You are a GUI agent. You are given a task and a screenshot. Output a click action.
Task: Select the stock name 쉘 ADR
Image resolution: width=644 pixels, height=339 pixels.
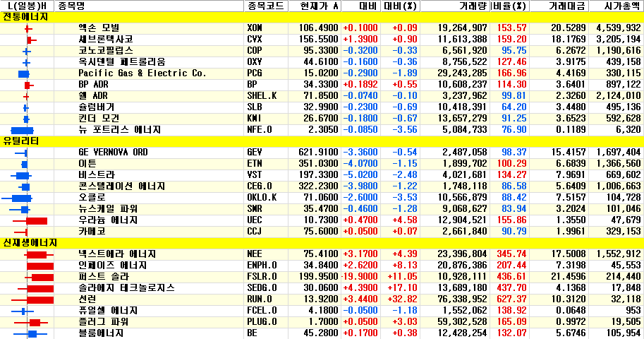[x=93, y=96]
